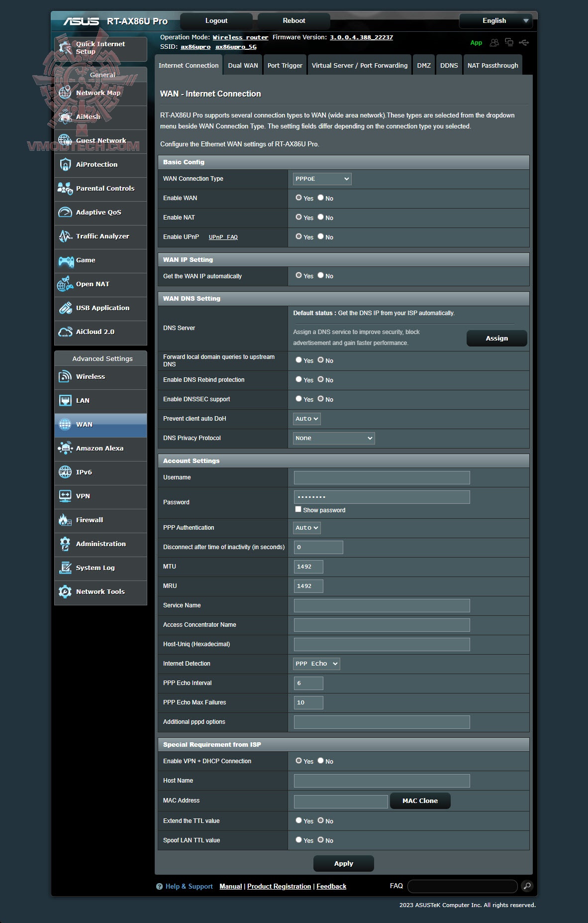Open Adaptive QoS gauge icon
This screenshot has height=923, width=588.
pos(65,212)
